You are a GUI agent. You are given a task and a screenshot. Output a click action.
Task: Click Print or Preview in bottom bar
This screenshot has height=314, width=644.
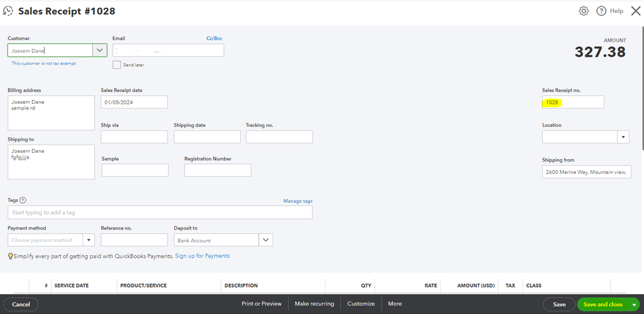262,304
